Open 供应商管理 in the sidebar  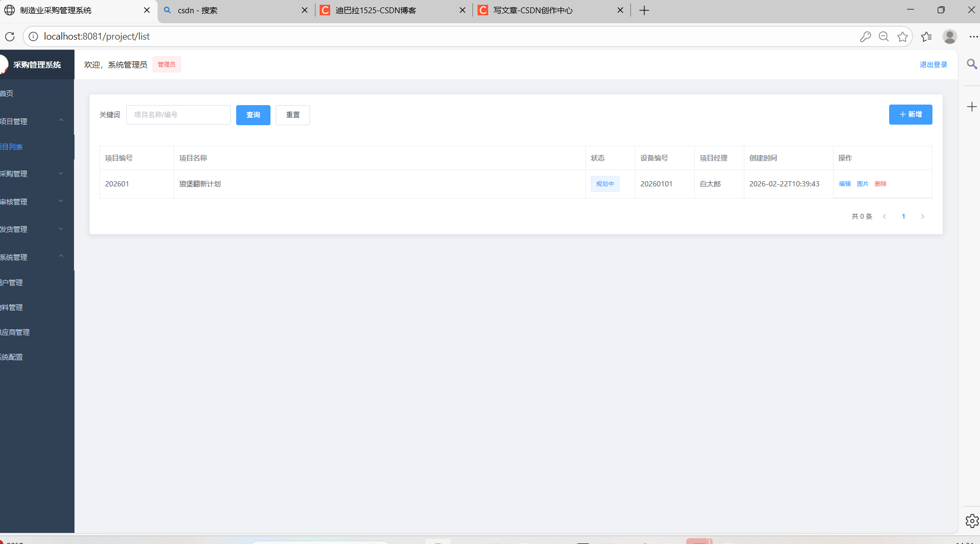[x=37, y=332]
